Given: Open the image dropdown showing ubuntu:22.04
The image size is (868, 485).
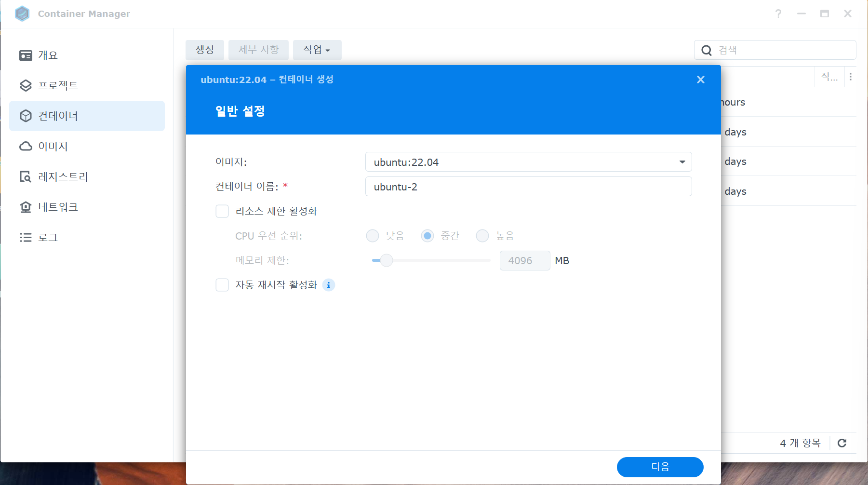Looking at the screenshot, I should [528, 162].
